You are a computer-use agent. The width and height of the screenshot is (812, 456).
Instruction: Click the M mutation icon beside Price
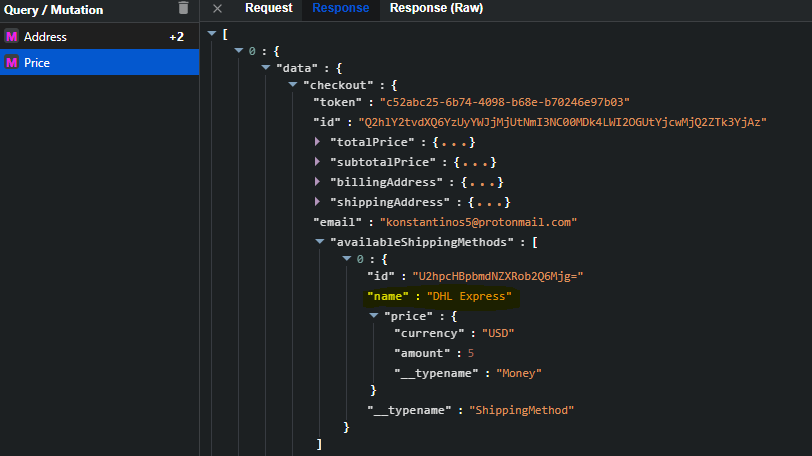11,63
